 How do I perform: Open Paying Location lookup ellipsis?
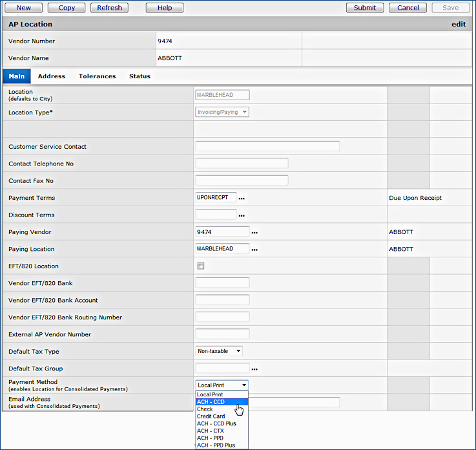coord(254,250)
